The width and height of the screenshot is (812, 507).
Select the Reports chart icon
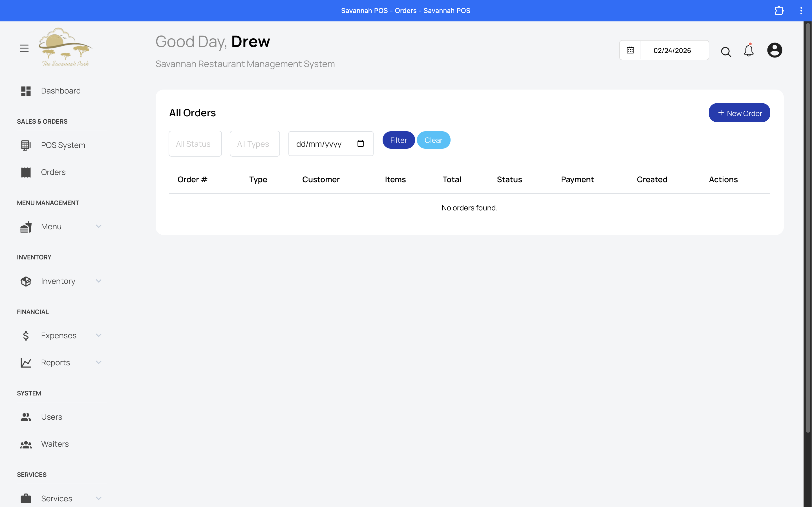[25, 363]
